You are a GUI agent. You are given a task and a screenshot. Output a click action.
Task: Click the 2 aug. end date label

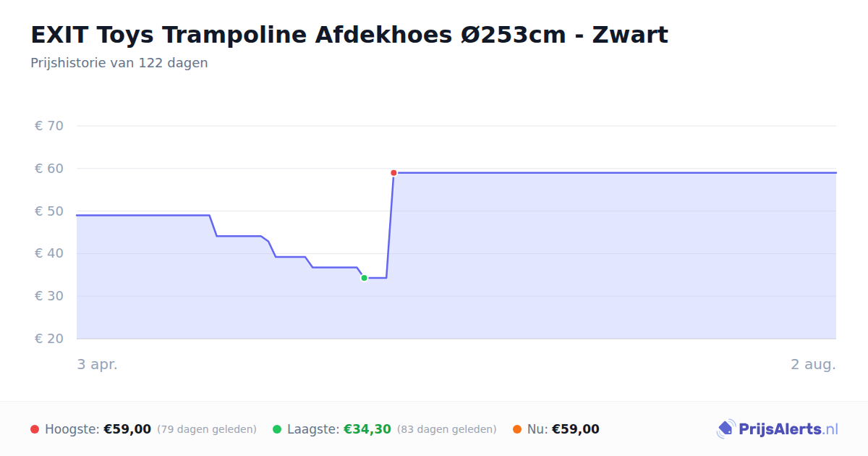click(x=813, y=365)
